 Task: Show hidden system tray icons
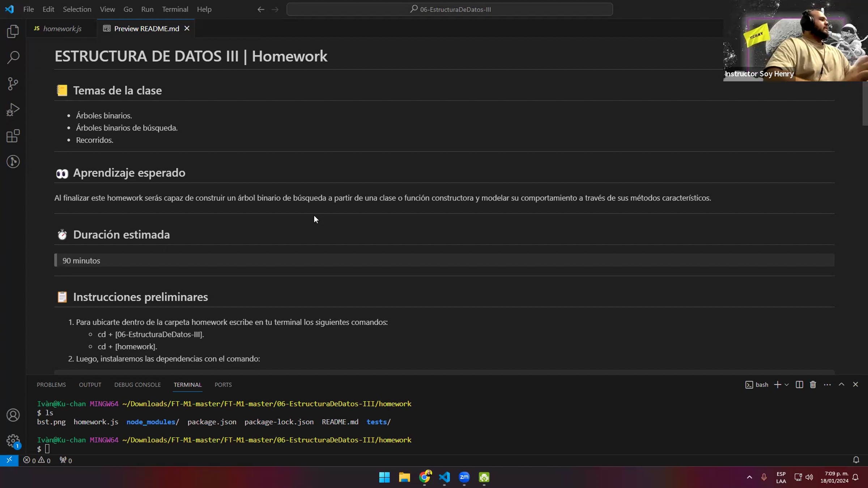749,477
